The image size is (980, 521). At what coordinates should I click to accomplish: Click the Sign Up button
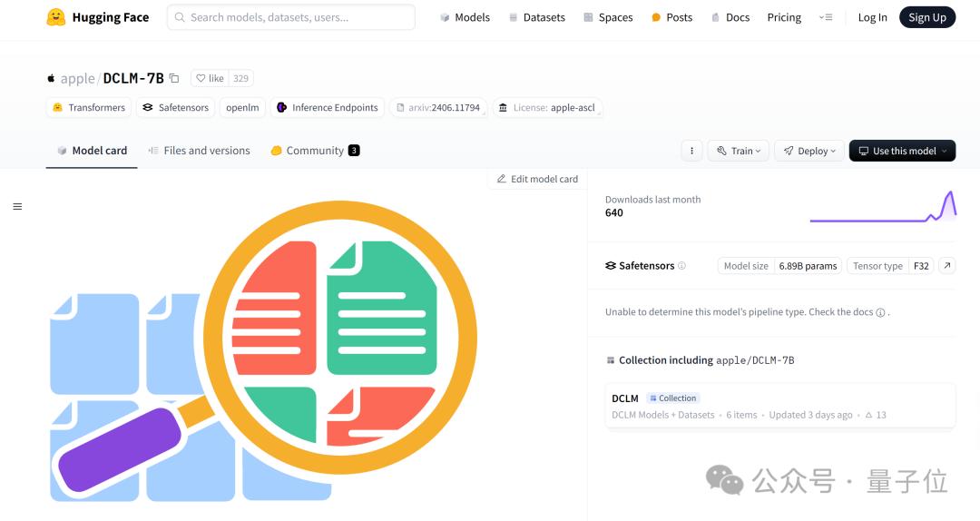coord(926,17)
